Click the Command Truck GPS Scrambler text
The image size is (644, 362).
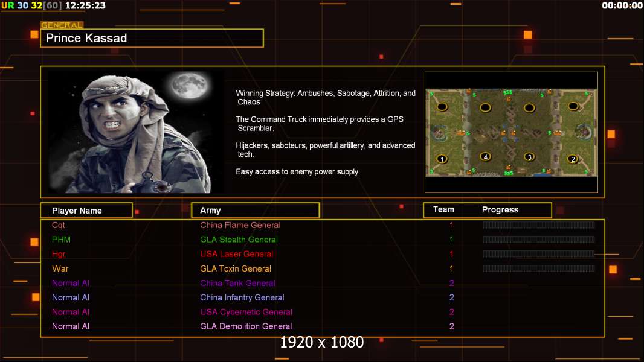[320, 124]
